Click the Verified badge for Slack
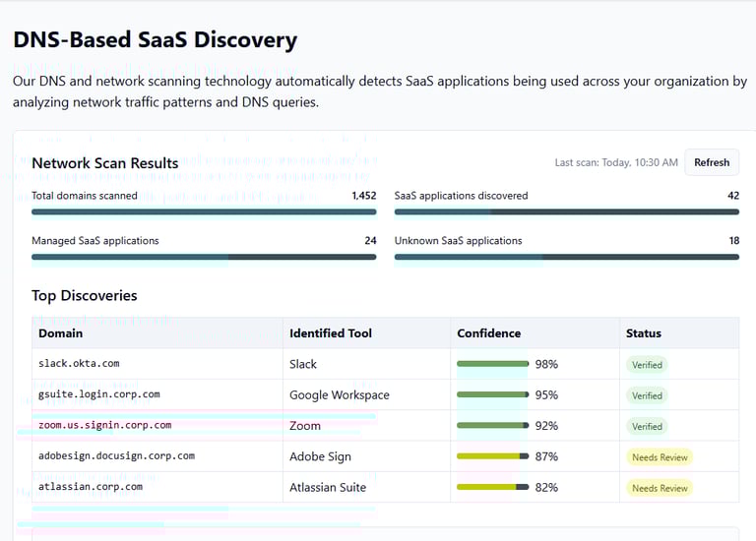 coord(647,365)
